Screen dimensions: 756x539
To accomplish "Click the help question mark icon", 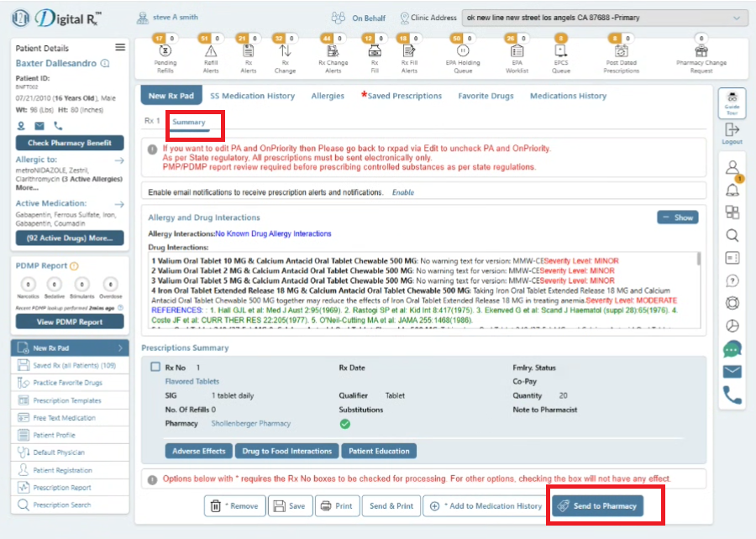I will 732,280.
